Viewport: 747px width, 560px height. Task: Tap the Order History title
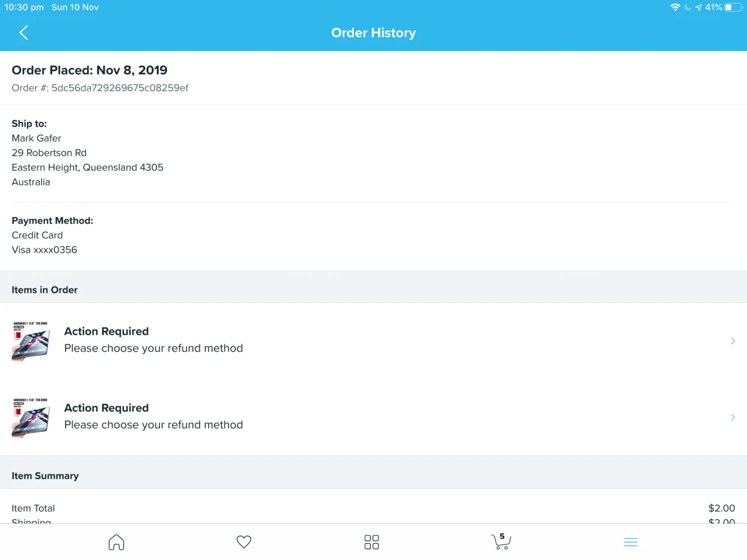(x=373, y=33)
